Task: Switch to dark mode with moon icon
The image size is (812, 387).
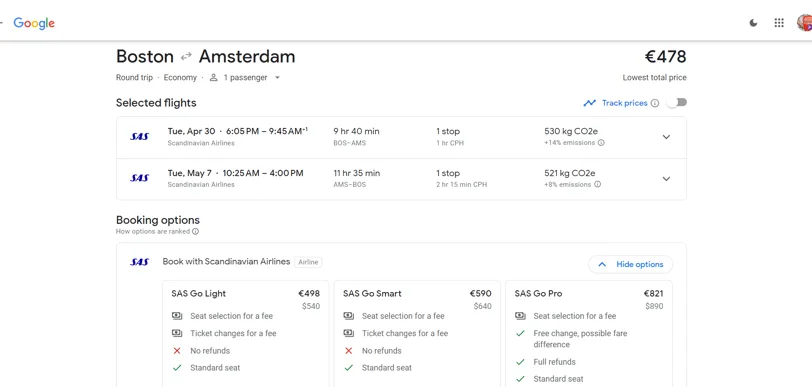Action: [753, 23]
